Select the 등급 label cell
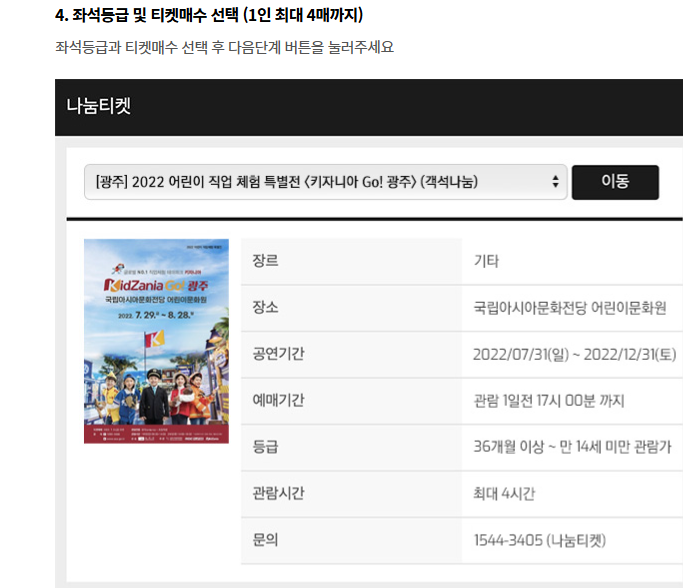 352,448
